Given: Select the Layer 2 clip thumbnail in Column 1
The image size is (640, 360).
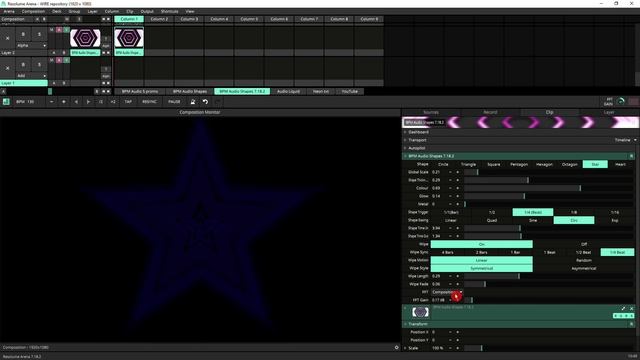Looking at the screenshot, I should [x=129, y=38].
